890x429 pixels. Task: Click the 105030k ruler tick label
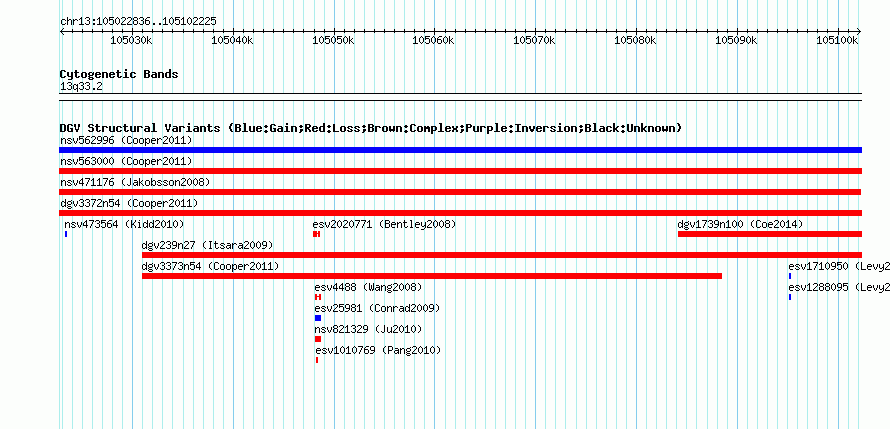point(132,40)
